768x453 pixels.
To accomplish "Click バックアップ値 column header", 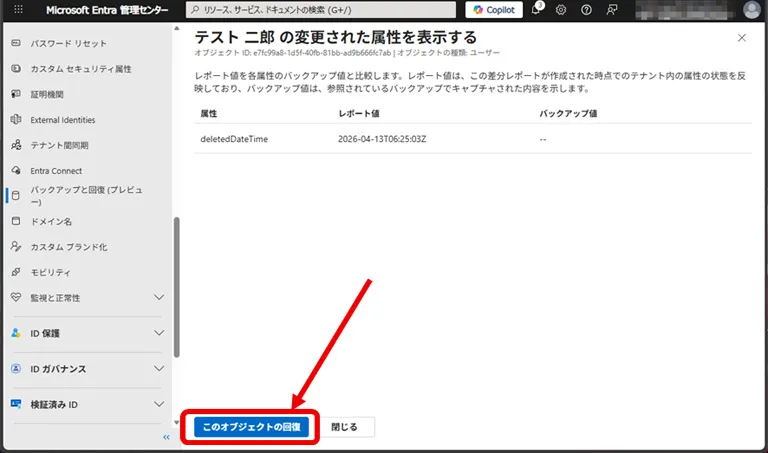I will (x=568, y=114).
